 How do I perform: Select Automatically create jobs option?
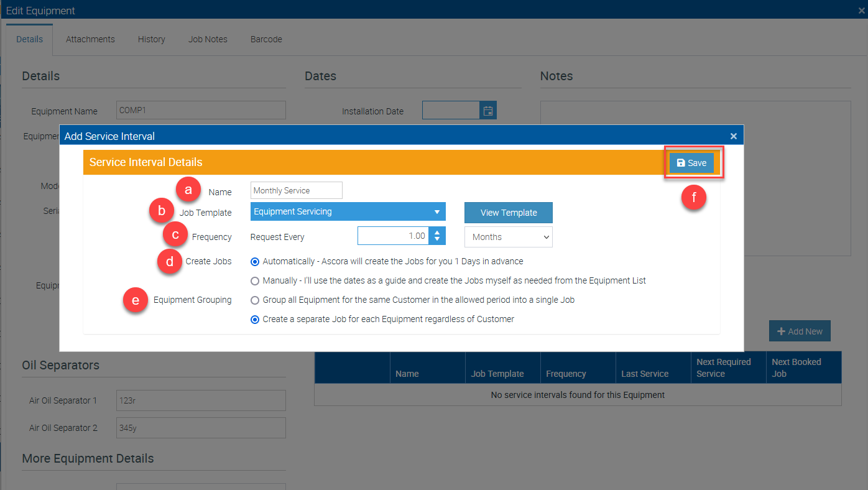(255, 261)
